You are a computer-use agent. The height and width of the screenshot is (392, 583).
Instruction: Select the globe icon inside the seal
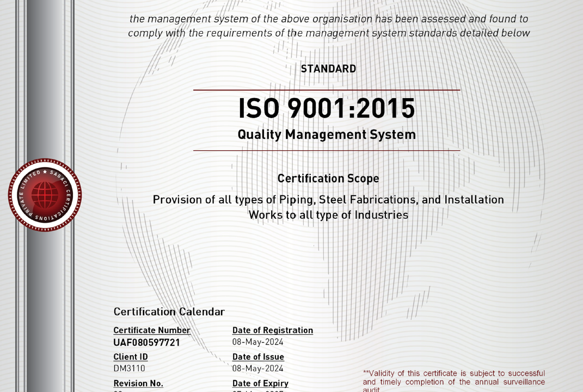tap(45, 196)
